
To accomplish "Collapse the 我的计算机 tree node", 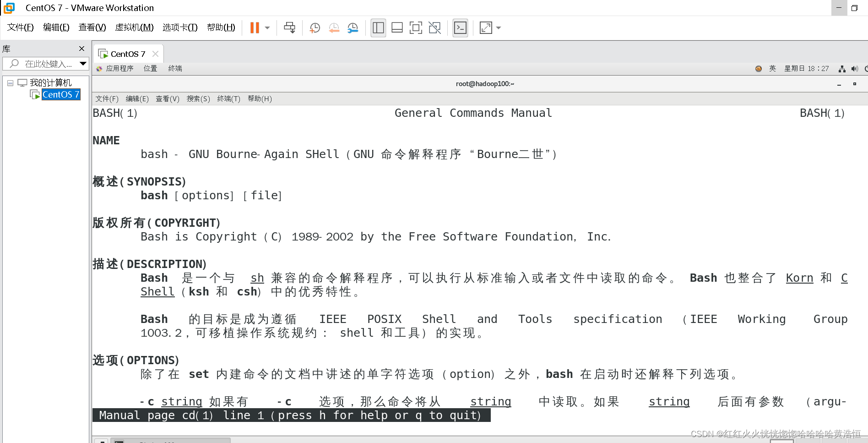I will [10, 83].
